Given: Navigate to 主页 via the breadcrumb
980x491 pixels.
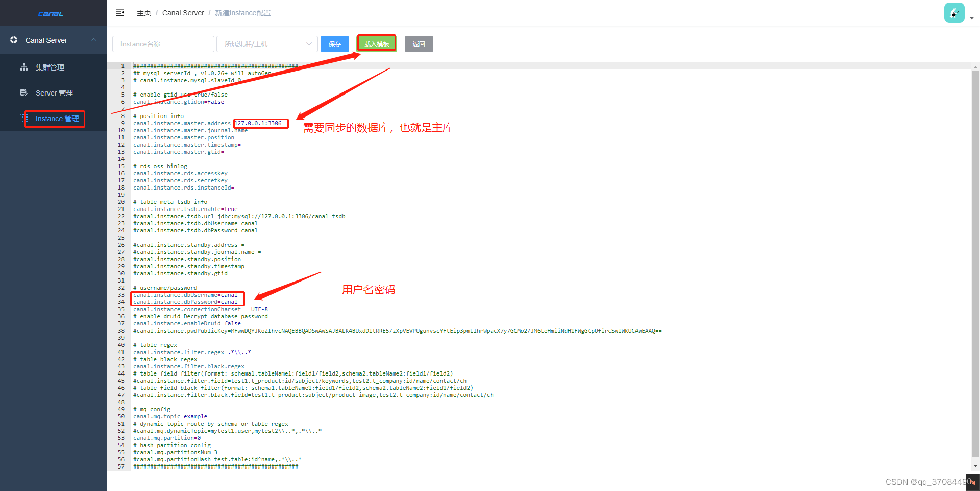Looking at the screenshot, I should click(143, 13).
